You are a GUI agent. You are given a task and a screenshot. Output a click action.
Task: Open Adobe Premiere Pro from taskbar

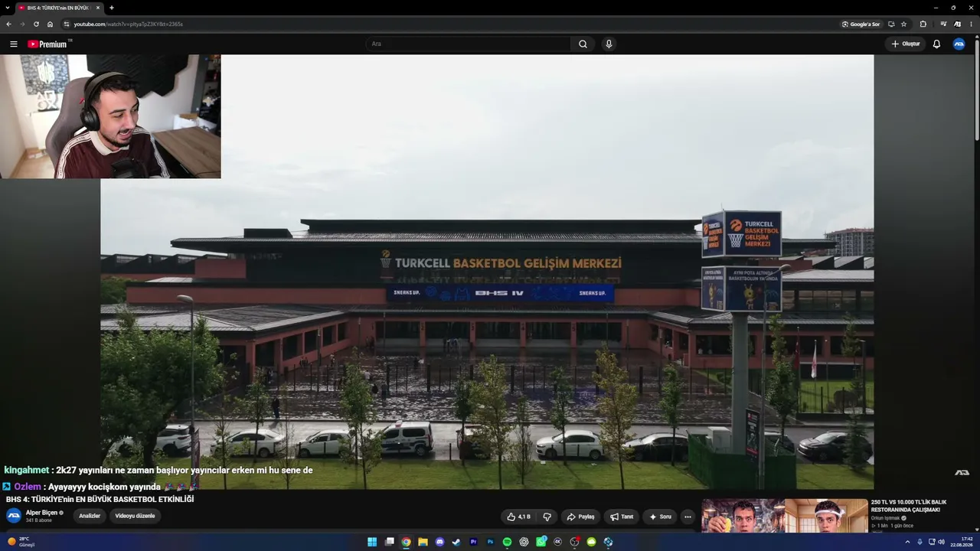coord(473,542)
